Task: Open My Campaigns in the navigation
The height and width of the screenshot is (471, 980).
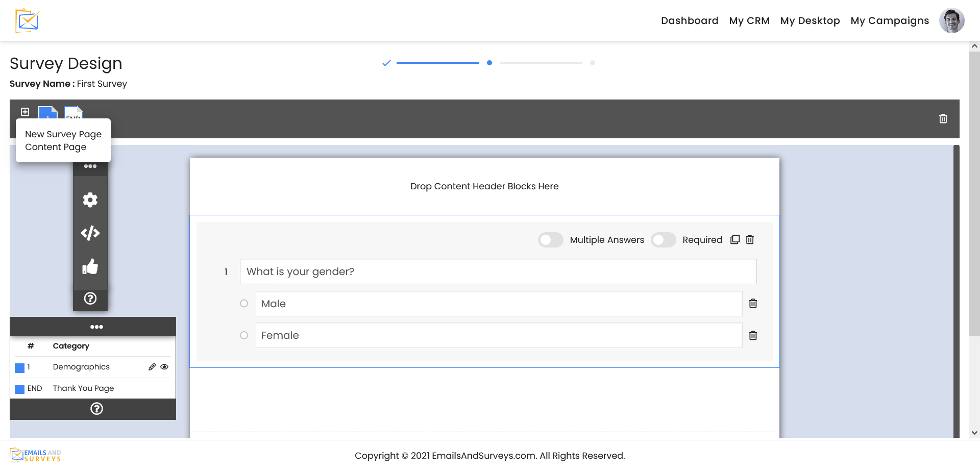Action: (x=890, y=21)
